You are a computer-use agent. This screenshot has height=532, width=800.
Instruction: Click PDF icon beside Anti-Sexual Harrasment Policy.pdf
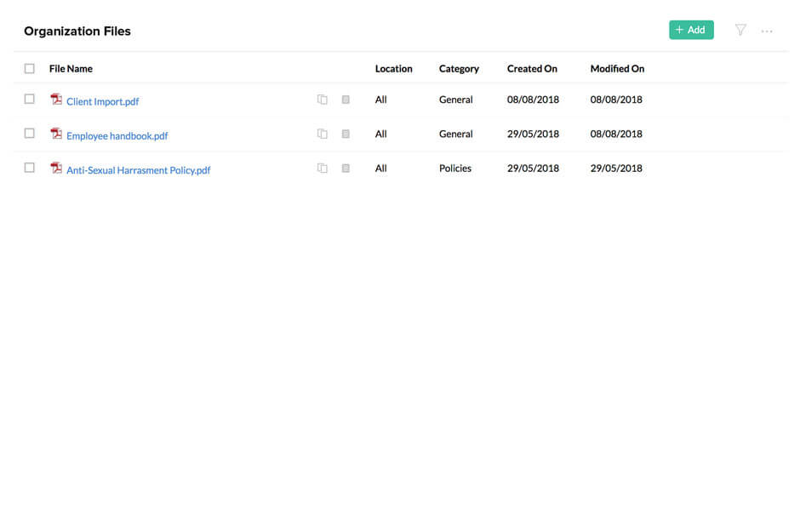coord(56,168)
